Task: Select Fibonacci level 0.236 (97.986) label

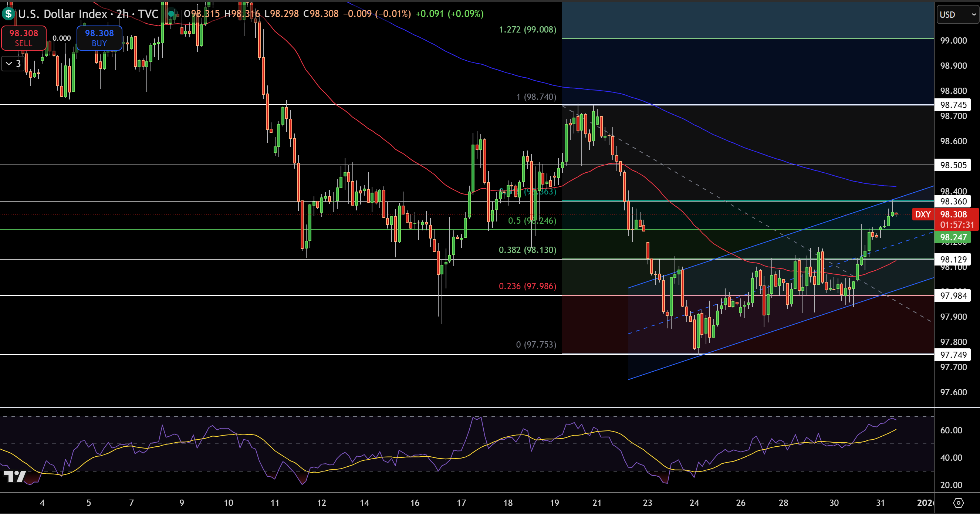Action: pos(527,286)
